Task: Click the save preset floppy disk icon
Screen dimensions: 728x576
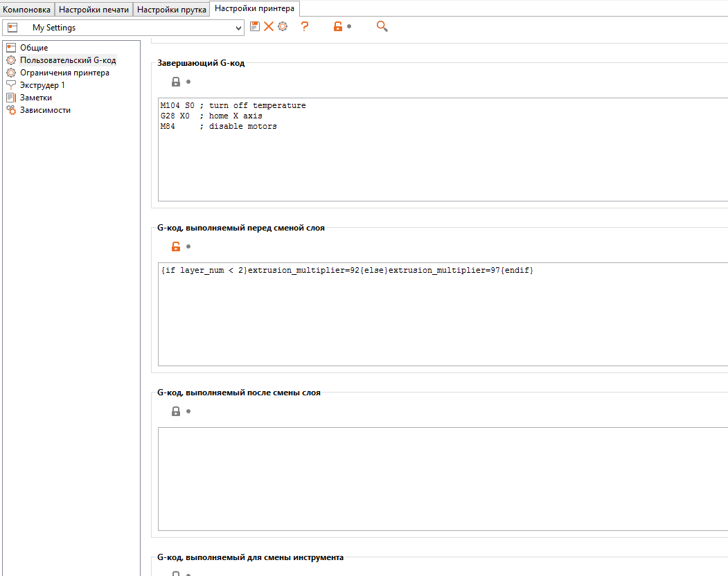Action: click(255, 26)
